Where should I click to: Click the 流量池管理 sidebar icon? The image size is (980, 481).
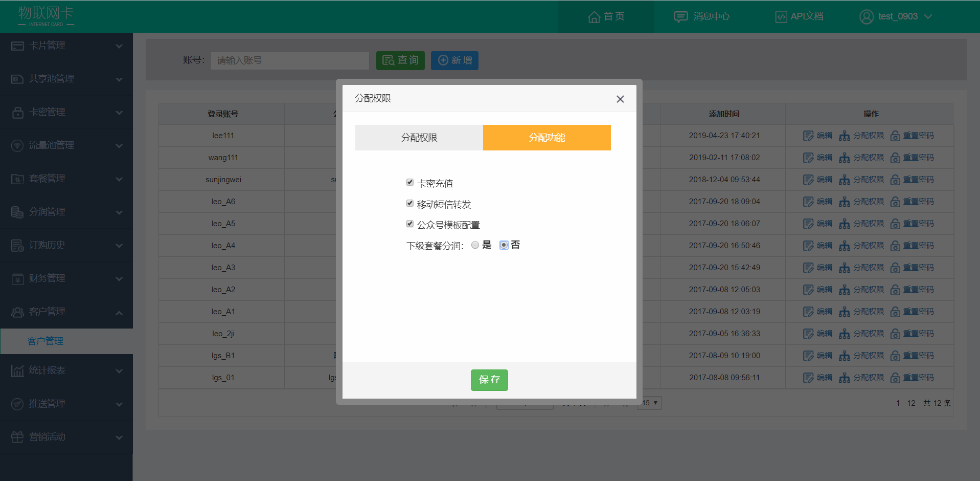click(17, 146)
